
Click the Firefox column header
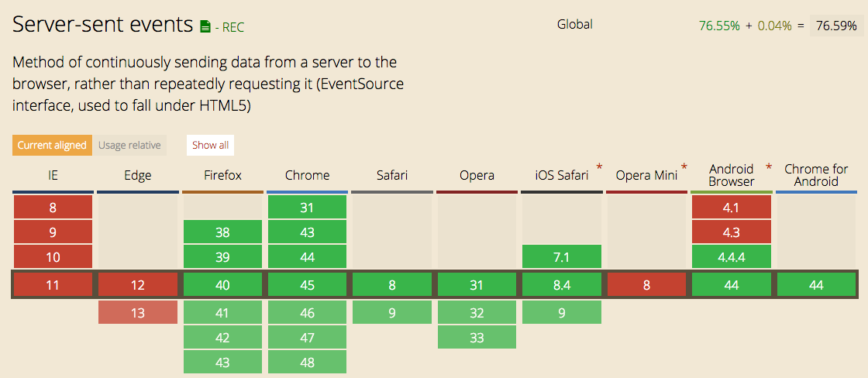pyautogui.click(x=222, y=176)
